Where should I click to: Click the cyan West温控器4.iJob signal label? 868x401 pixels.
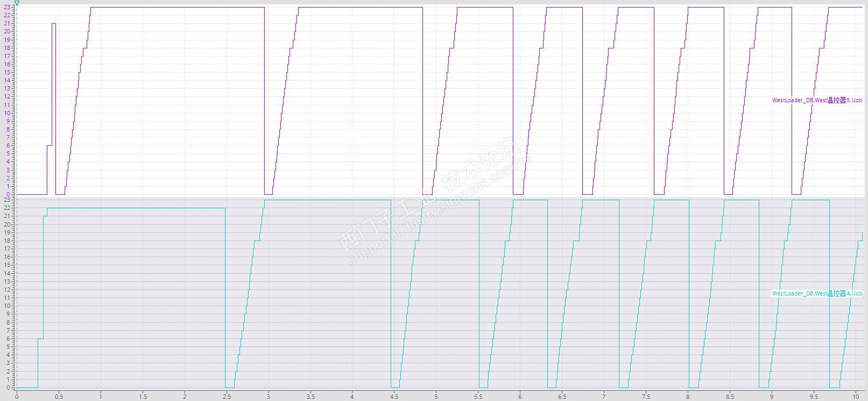817,293
